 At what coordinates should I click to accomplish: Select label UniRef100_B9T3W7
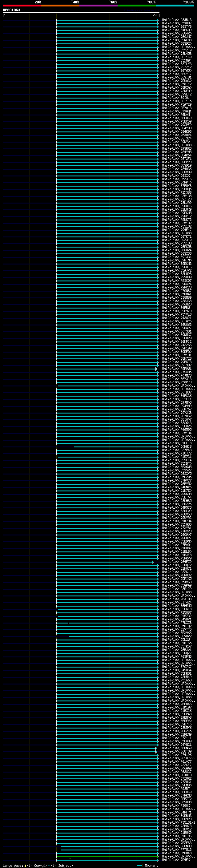[x=177, y=365]
